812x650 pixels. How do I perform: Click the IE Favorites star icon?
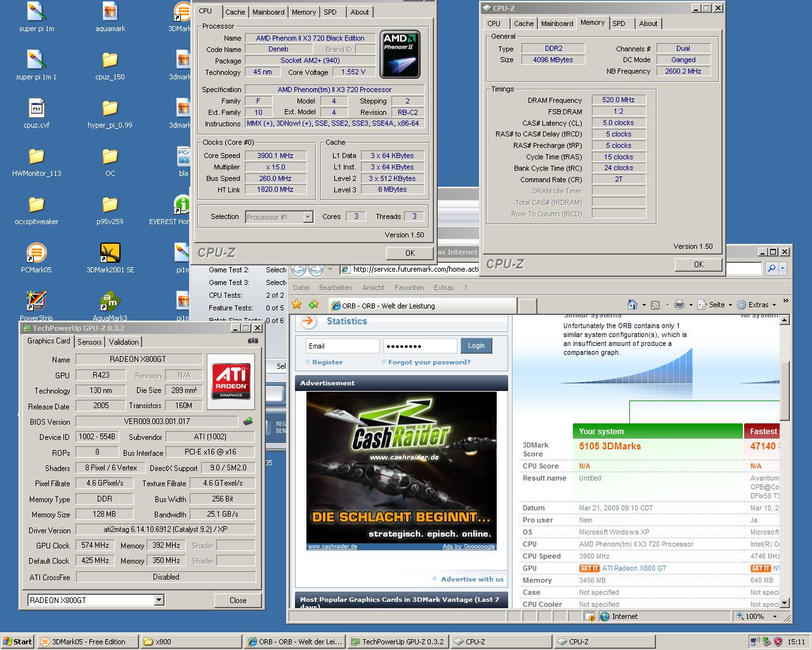pyautogui.click(x=296, y=305)
